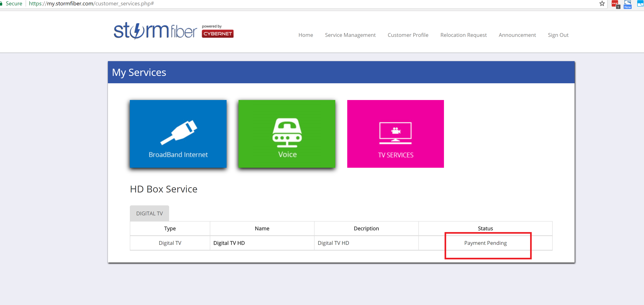
Task: Click the StormFiber logo
Action: pyautogui.click(x=156, y=31)
